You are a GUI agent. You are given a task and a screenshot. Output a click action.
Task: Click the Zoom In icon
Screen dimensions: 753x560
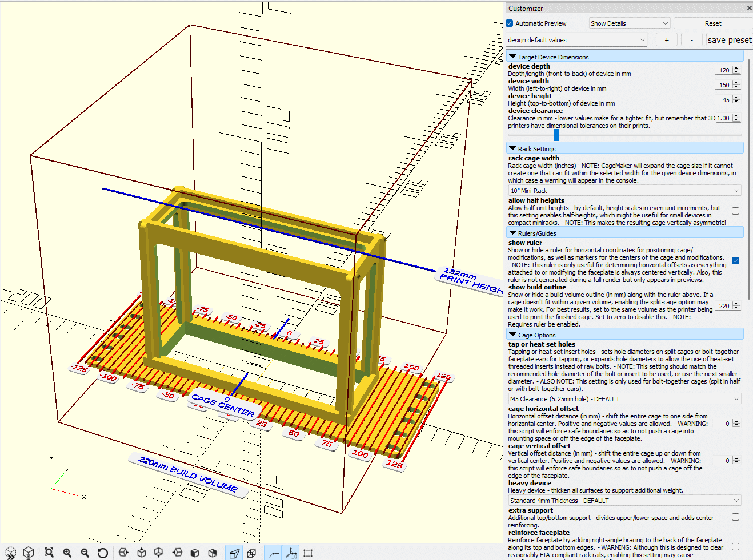coord(67,553)
